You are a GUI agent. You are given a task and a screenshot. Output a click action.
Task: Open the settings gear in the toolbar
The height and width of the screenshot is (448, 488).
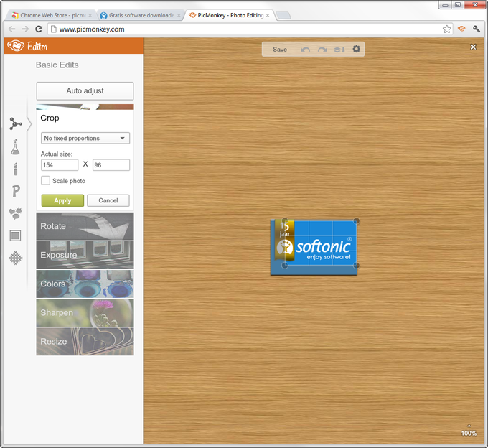pyautogui.click(x=357, y=49)
